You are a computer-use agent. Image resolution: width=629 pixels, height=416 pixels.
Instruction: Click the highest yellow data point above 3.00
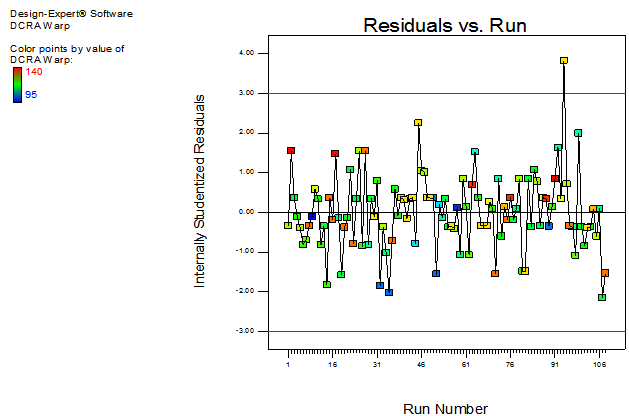[x=564, y=60]
